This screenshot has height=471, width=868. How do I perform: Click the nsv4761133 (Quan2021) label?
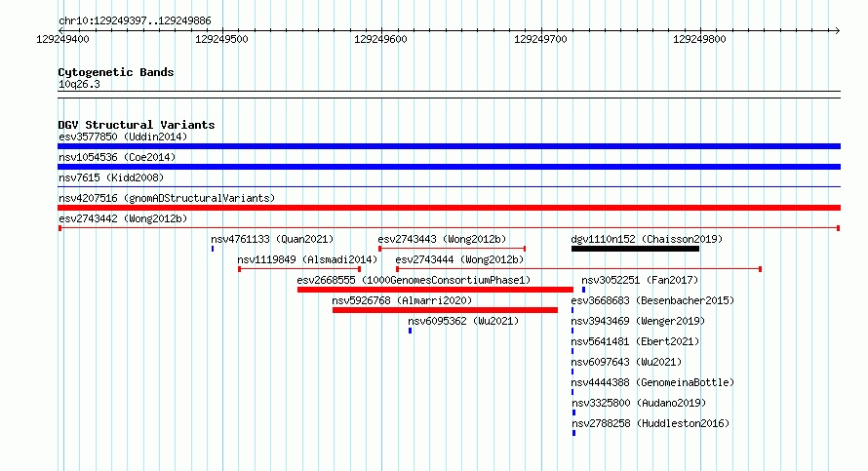tap(272, 239)
